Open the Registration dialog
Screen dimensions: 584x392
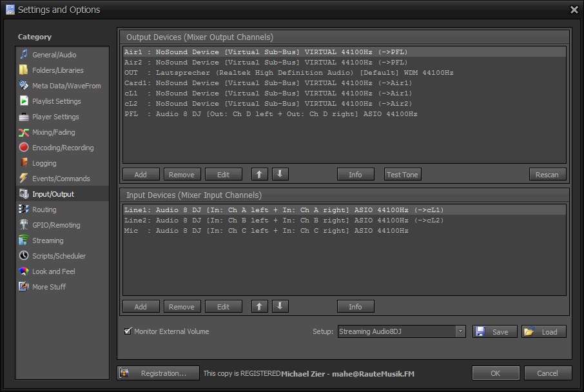[x=158, y=373]
